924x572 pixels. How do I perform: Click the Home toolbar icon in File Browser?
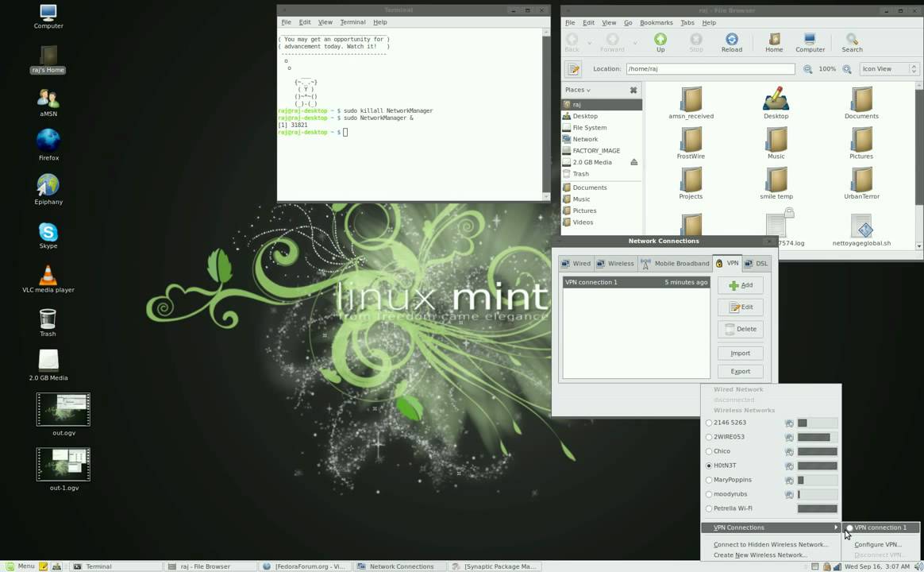tap(774, 42)
